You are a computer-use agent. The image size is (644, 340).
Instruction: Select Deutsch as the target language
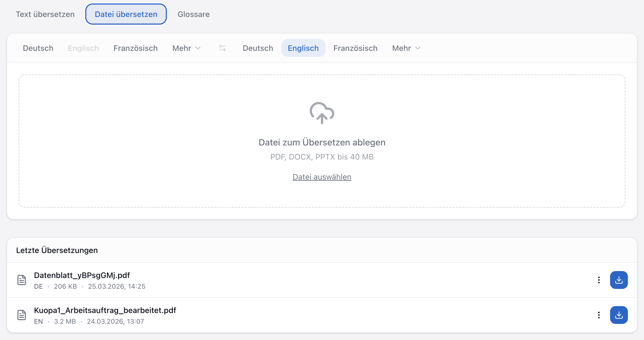coord(258,48)
